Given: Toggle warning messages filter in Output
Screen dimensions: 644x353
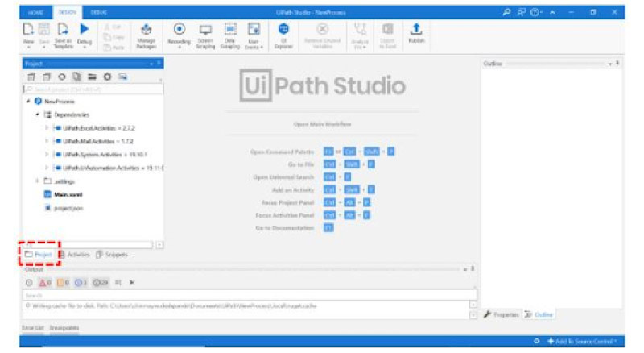Looking at the screenshot, I should (x=63, y=283).
